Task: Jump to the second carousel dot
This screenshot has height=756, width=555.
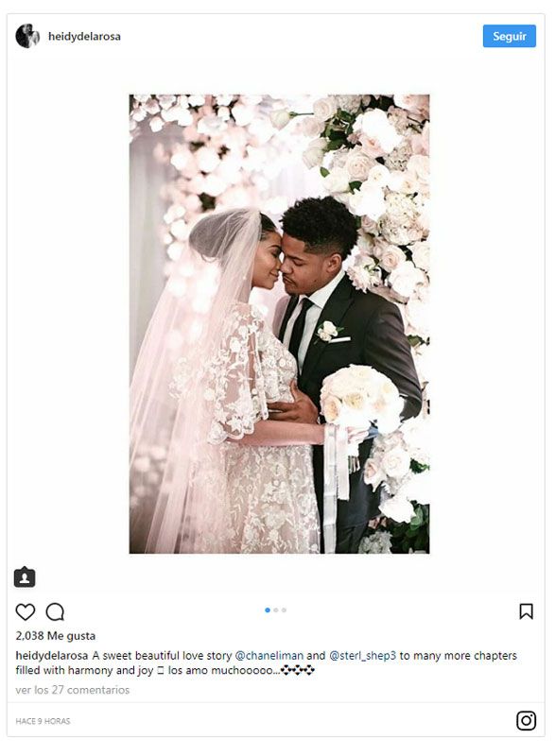Action: tap(276, 610)
